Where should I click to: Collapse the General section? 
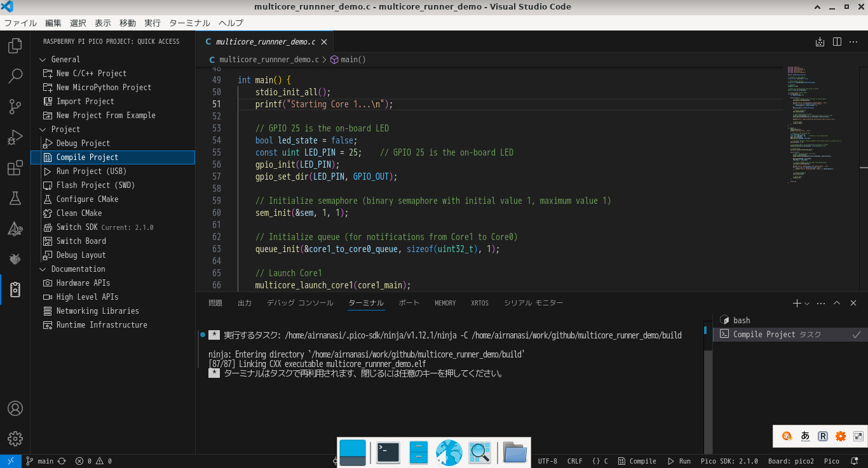pyautogui.click(x=112, y=59)
